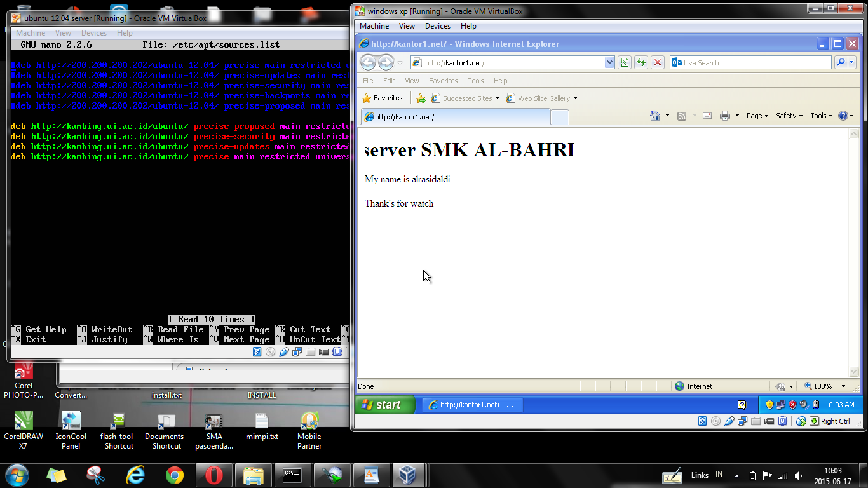Open Devices menu in windows xp VM

pos(438,26)
